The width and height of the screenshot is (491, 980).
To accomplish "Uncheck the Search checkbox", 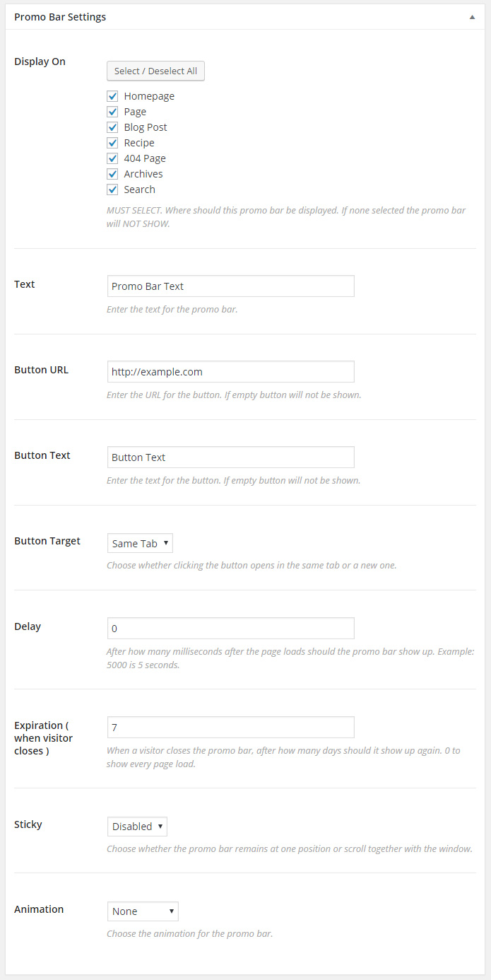I will click(112, 189).
